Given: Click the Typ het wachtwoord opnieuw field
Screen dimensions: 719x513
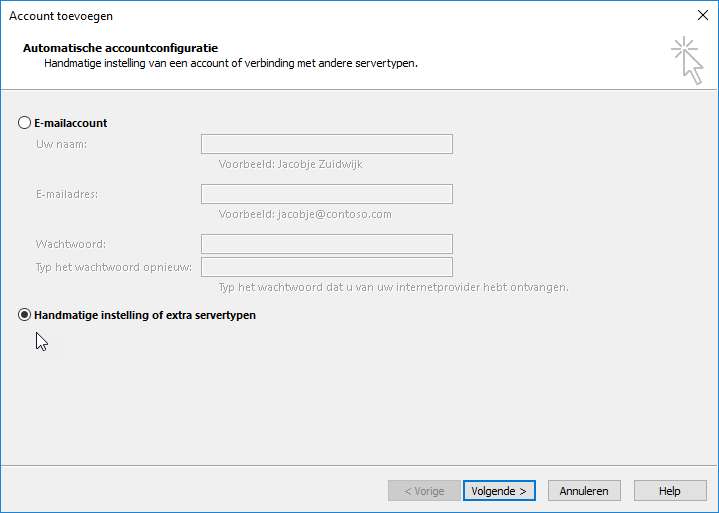Looking at the screenshot, I should coord(326,267).
